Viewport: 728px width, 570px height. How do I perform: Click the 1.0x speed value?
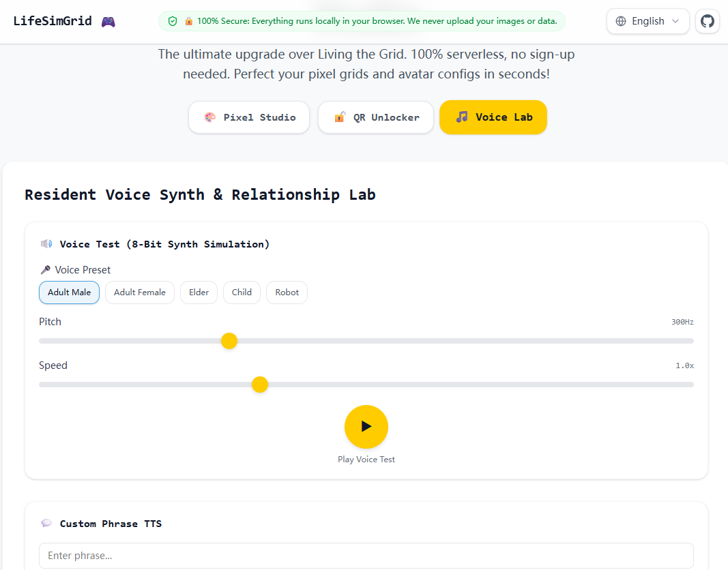pos(685,365)
